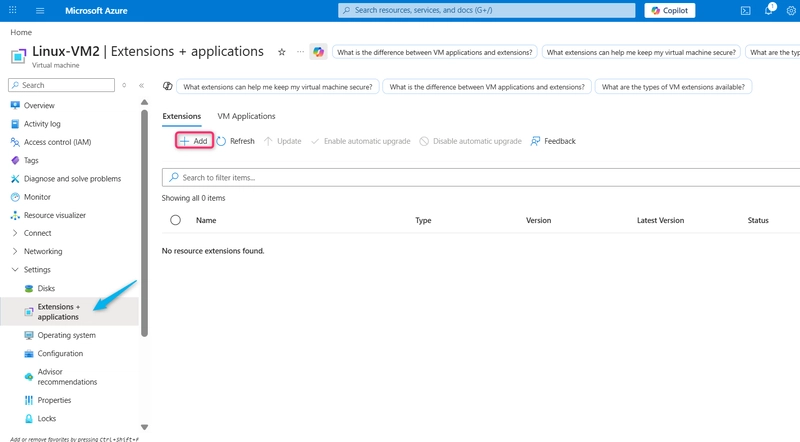Viewport: 800px width, 442px height.
Task: Click lower 'keep my virtual machine secure' suggestion
Action: point(278,87)
